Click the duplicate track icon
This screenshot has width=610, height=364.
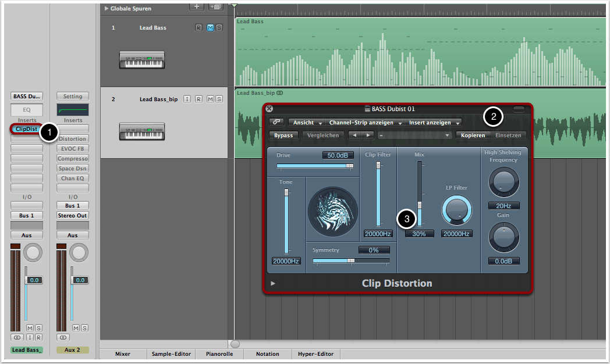(x=215, y=7)
